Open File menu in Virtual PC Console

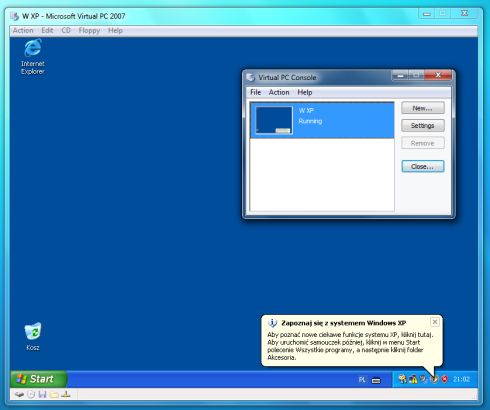[x=256, y=92]
